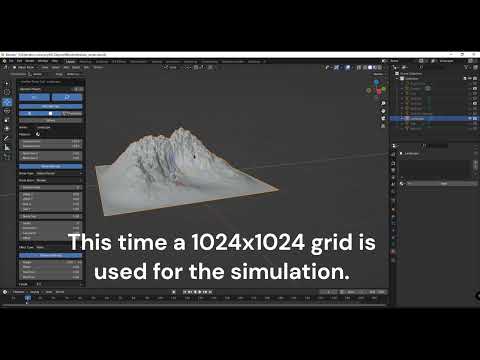The height and width of the screenshot is (360, 480).
Task: Open the timeline Playback popover
Action: point(19,292)
